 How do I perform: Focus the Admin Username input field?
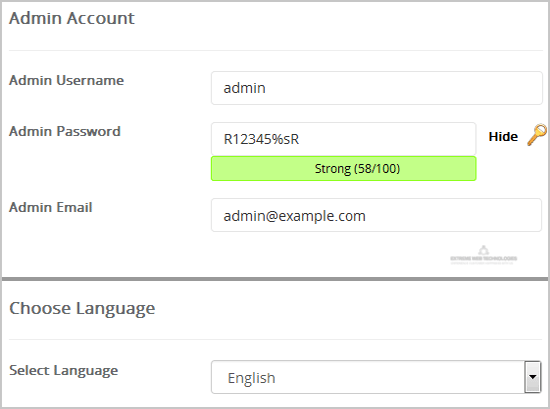click(x=377, y=88)
